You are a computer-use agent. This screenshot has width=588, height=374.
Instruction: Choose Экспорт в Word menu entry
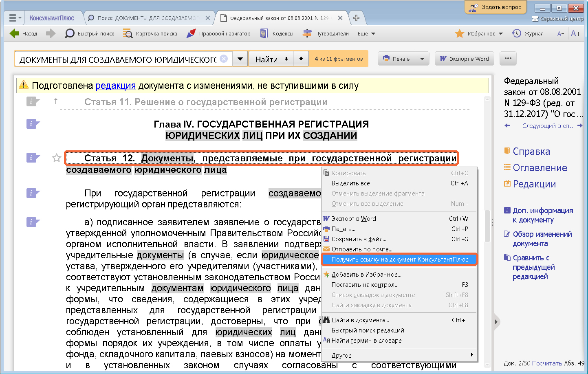tap(399, 219)
